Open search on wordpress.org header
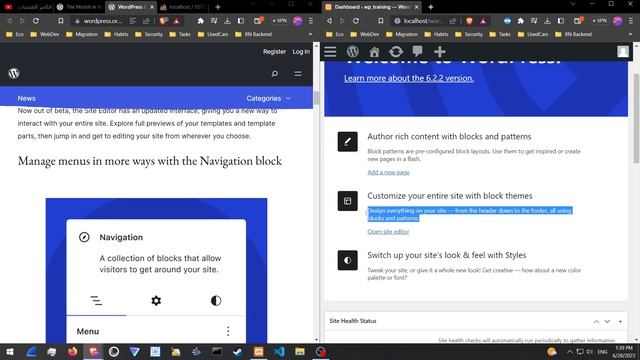Screen dimensions: 640x360 pyautogui.click(x=275, y=73)
